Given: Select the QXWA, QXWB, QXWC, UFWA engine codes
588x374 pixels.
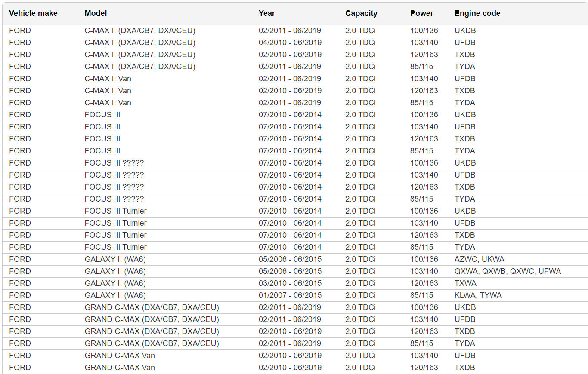Looking at the screenshot, I should click(508, 271).
